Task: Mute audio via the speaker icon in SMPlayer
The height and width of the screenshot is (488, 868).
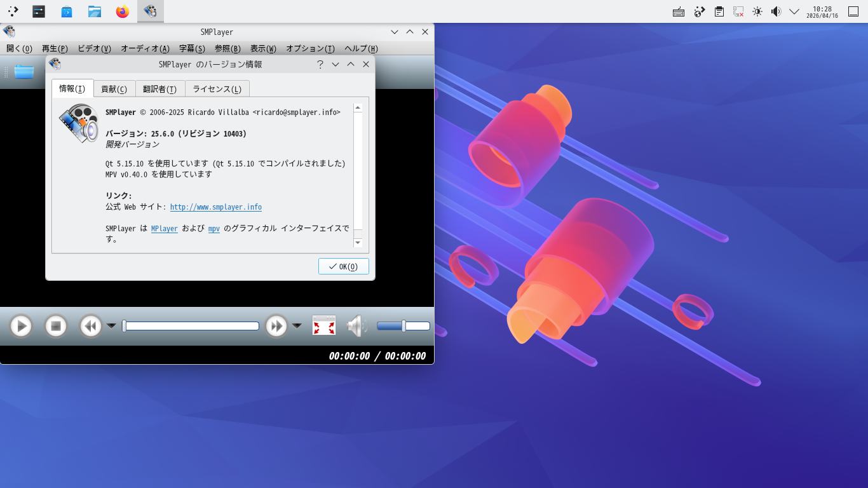Action: click(357, 326)
